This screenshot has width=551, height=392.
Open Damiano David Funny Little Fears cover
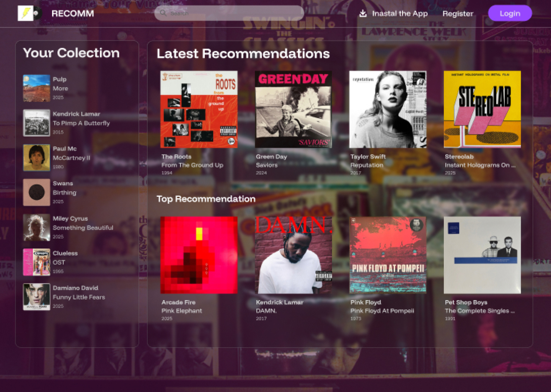pos(36,297)
